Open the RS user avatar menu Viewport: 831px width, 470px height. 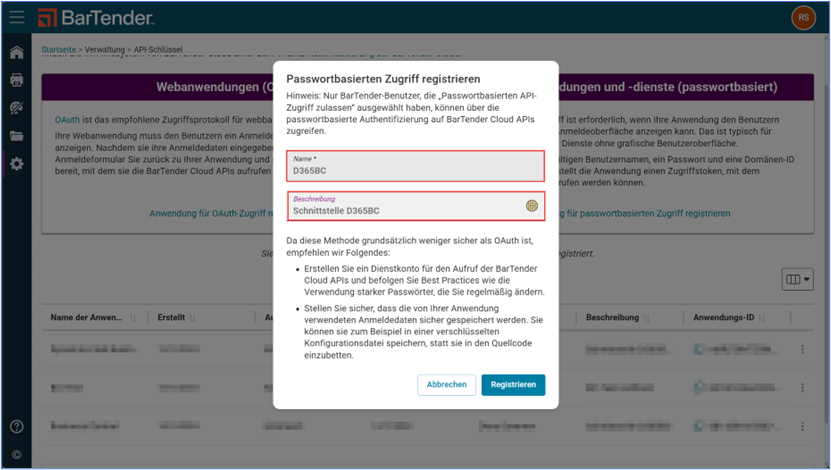[802, 17]
